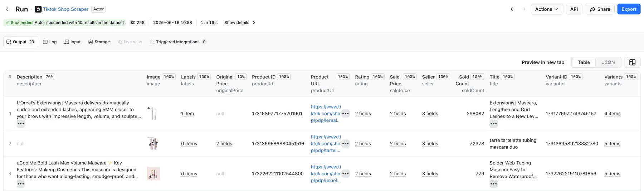The height and width of the screenshot is (191, 644).
Task: Open Sale Price '2 fields' in row 2
Action: coord(398,144)
